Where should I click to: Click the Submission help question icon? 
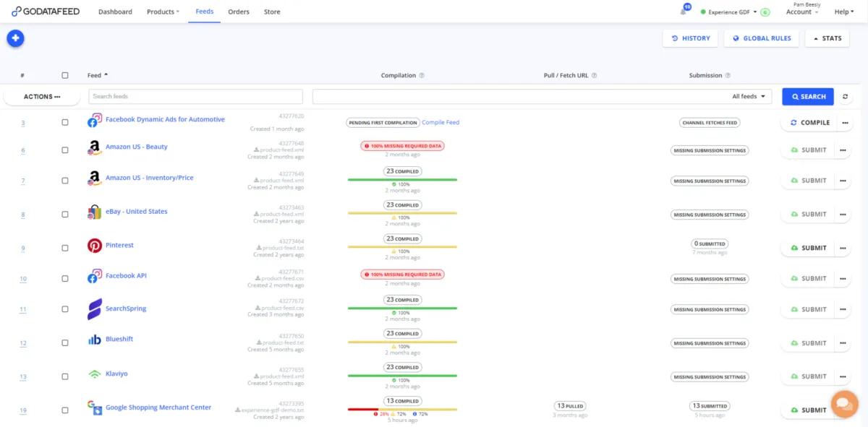coord(728,75)
